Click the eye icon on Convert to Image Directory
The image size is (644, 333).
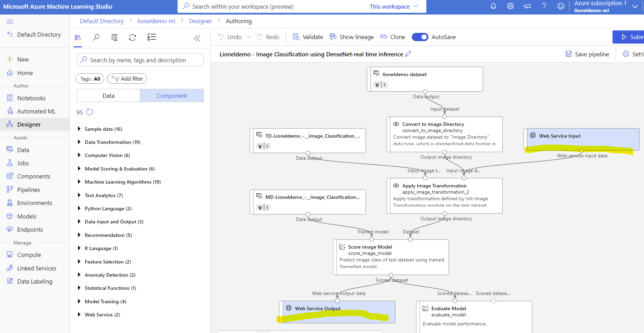396,124
